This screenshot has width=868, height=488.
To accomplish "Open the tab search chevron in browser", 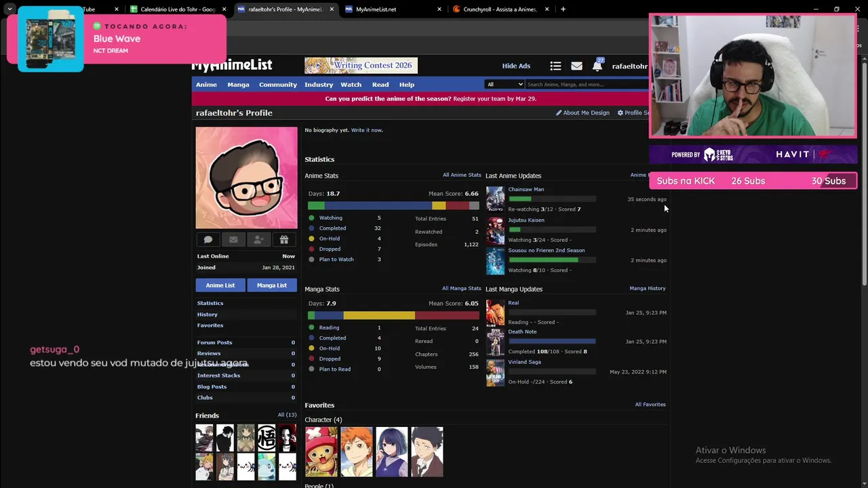I will coord(9,9).
